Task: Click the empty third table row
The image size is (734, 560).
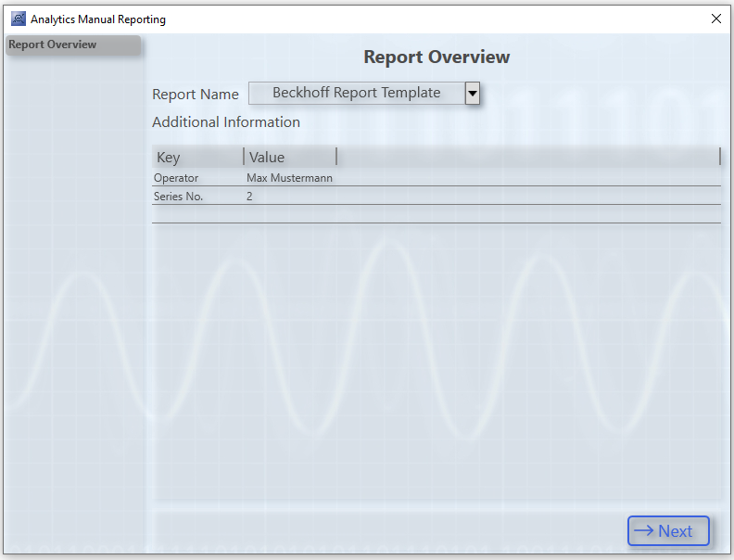Action: [437, 214]
